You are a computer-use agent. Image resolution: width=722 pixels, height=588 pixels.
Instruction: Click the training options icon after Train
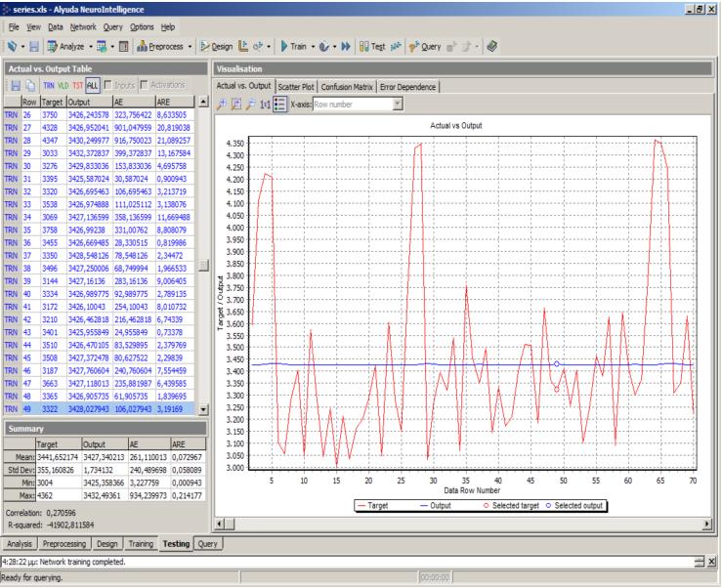coord(324,46)
